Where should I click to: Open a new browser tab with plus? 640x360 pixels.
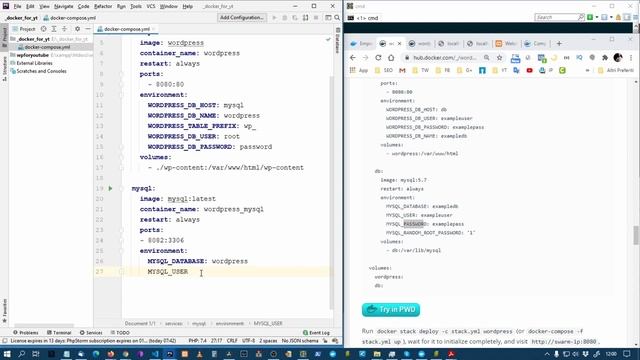tap(559, 43)
